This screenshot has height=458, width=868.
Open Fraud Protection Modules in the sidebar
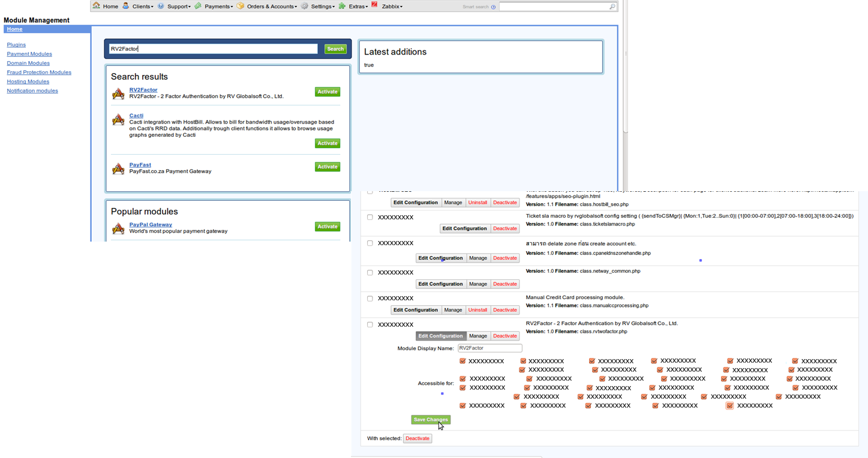pos(39,73)
